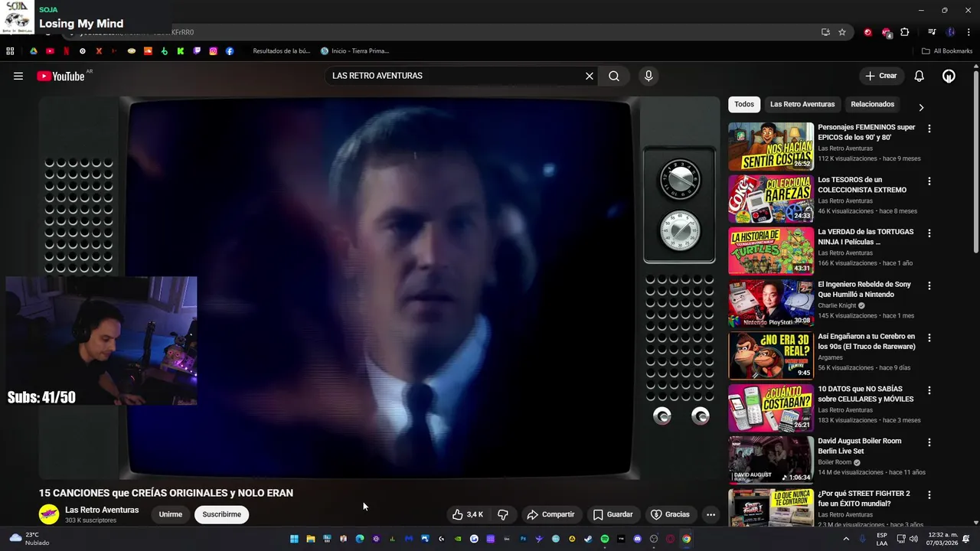Open the Netflix bookmark icon

(67, 51)
